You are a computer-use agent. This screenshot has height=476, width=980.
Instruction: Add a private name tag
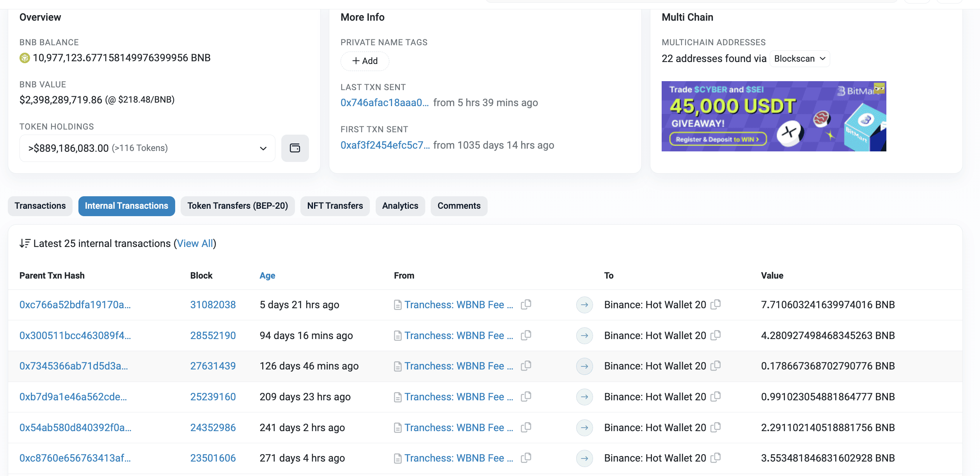point(365,61)
